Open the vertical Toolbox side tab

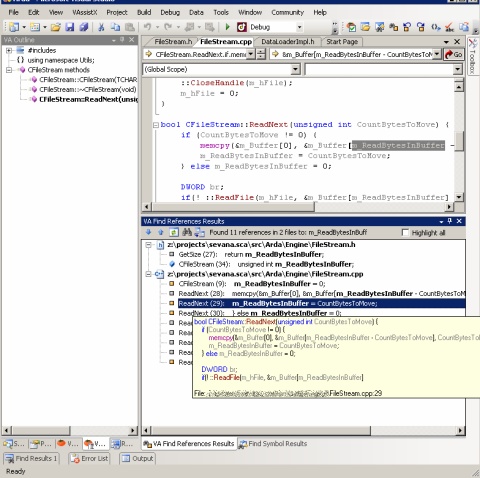tap(472, 56)
